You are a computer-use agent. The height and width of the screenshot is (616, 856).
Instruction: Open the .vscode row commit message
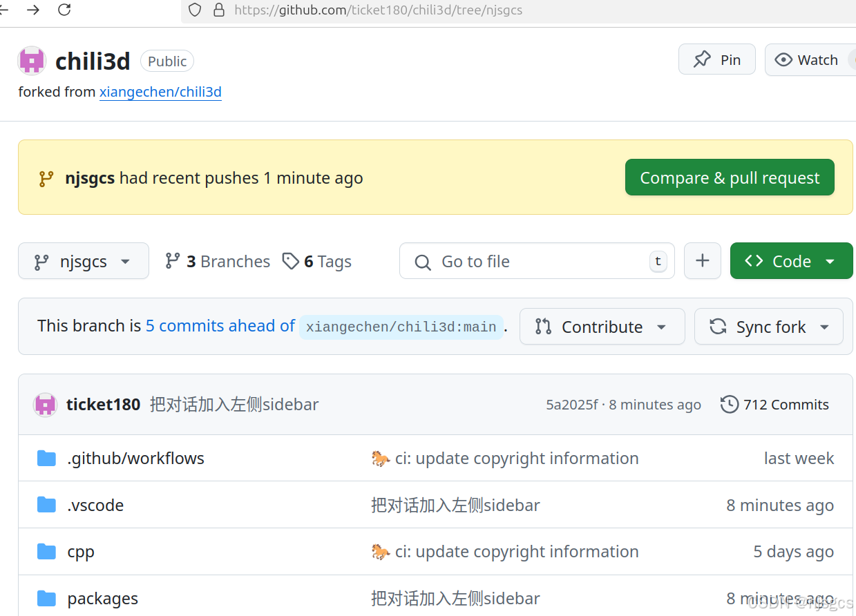455,505
